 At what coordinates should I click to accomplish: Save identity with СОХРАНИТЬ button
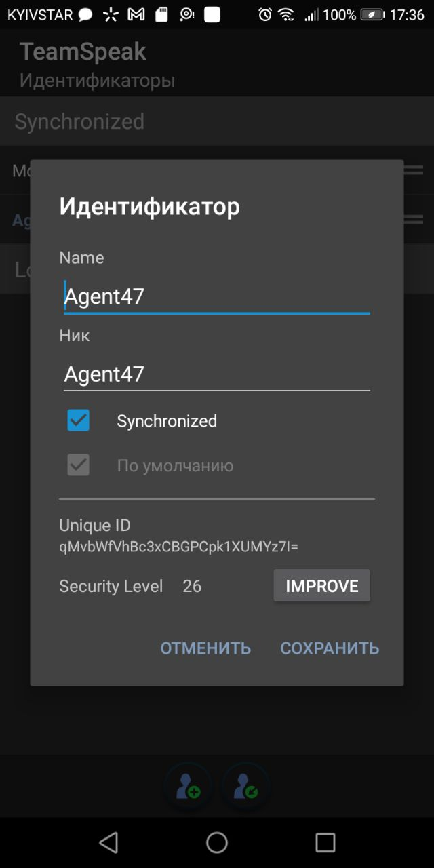pyautogui.click(x=330, y=648)
